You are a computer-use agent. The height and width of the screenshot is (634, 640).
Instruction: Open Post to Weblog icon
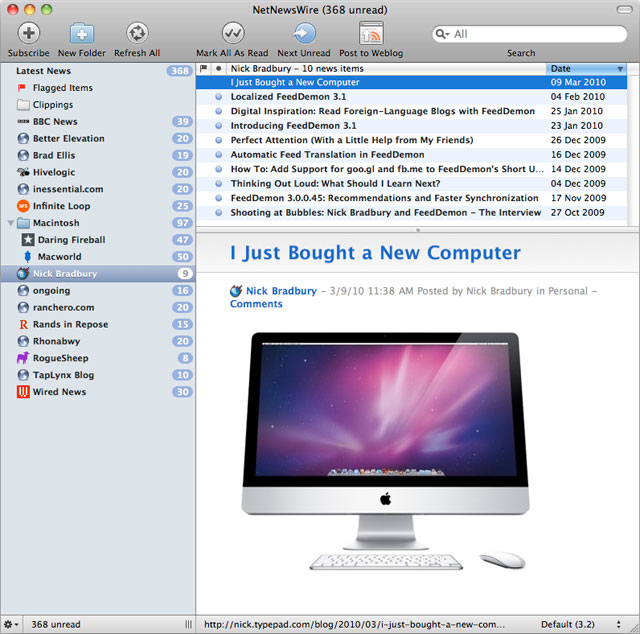tap(371, 33)
